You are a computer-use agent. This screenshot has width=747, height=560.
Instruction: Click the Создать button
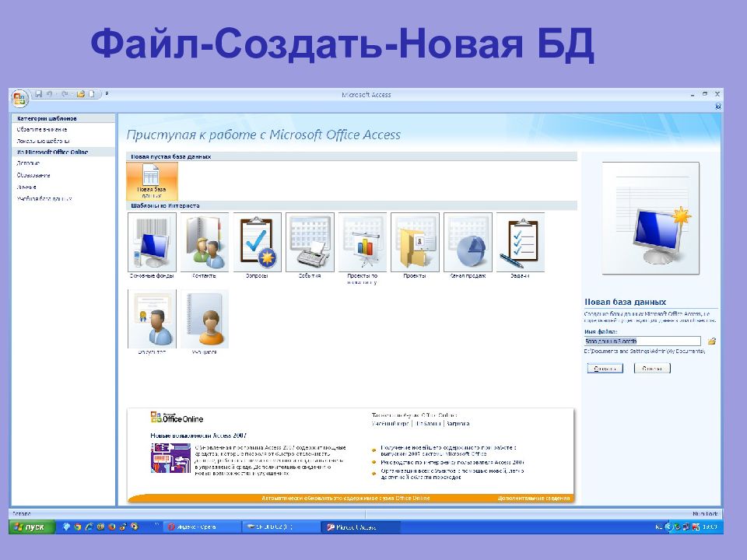tap(605, 368)
